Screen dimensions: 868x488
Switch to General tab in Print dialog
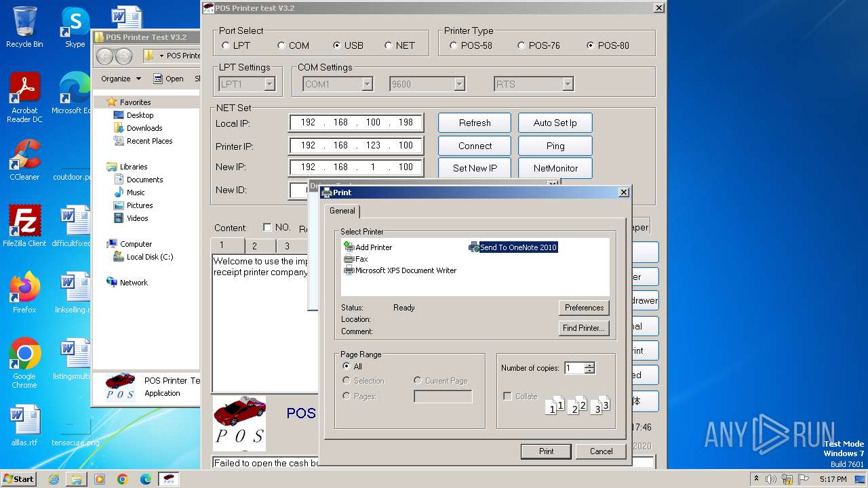pos(342,211)
